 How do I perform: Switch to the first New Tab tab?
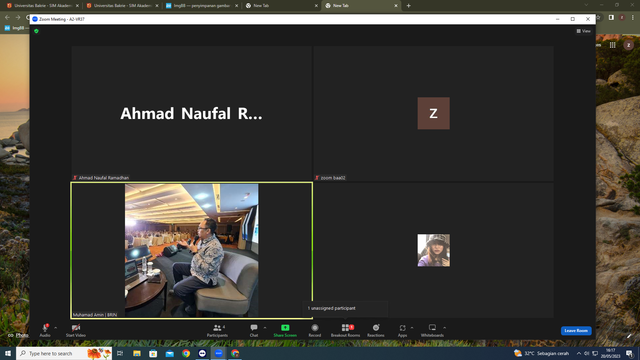pyautogui.click(x=281, y=6)
